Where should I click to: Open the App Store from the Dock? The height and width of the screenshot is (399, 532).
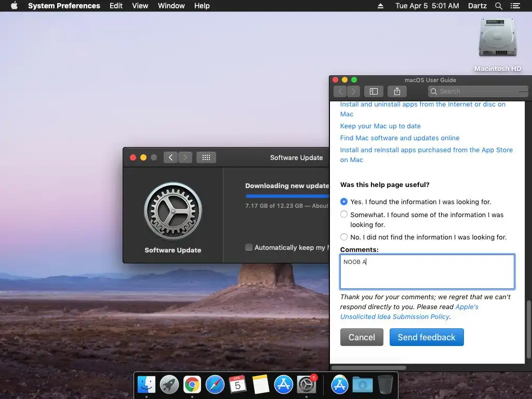point(283,385)
